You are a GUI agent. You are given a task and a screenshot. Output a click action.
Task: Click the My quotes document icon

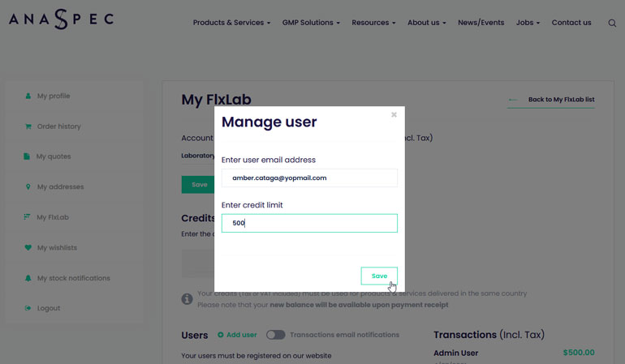[27, 156]
